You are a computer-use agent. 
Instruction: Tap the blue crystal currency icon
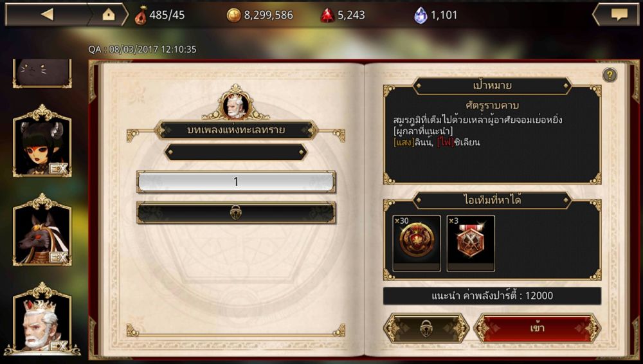click(x=421, y=15)
